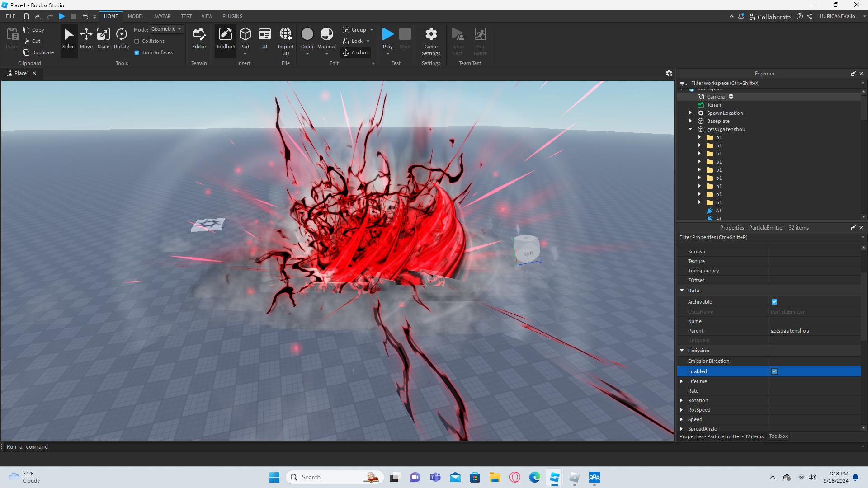Click the Anchor tool

click(355, 52)
